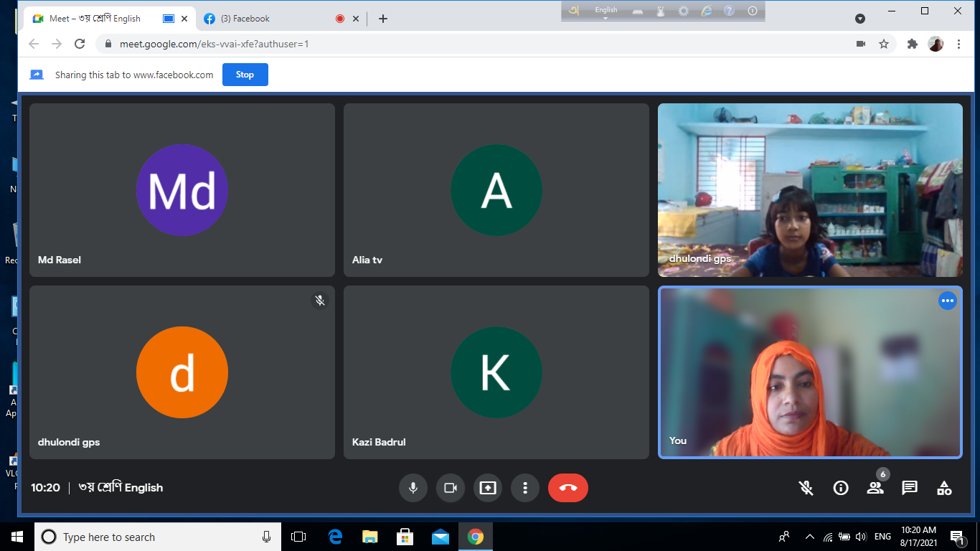This screenshot has width=980, height=551.
Task: Click the Present now screen share icon
Action: pyautogui.click(x=488, y=488)
